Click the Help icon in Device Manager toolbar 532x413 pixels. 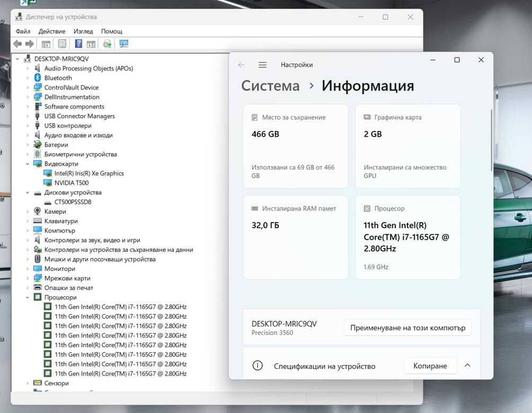point(78,44)
